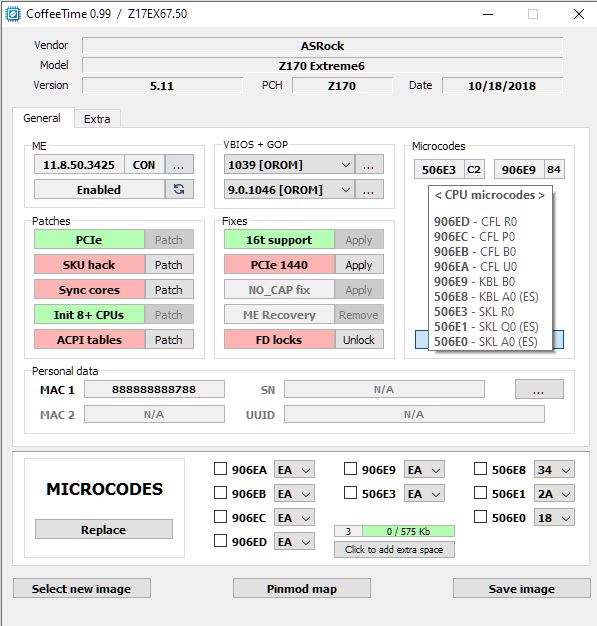The height and width of the screenshot is (626, 597).
Task: Select 906ED - CFL R0 microcode entry
Action: pos(475,222)
